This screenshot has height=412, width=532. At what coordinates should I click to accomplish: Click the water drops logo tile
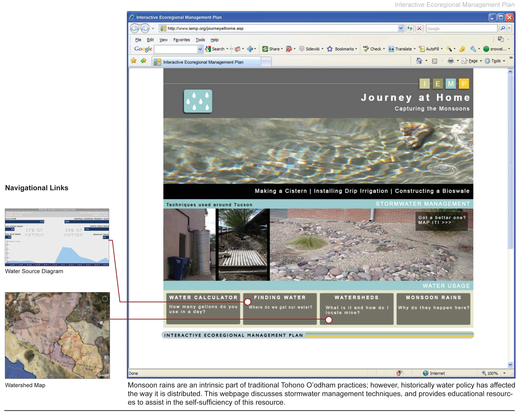198,101
